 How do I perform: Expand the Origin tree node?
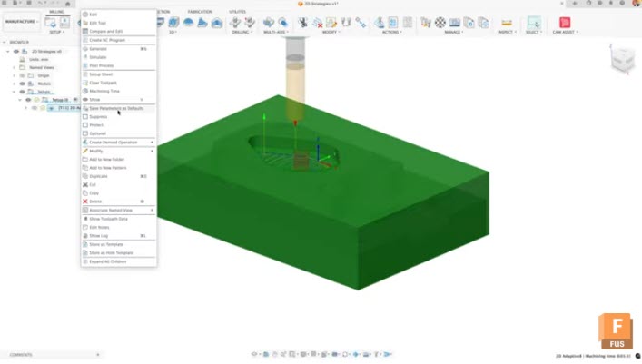(14, 75)
